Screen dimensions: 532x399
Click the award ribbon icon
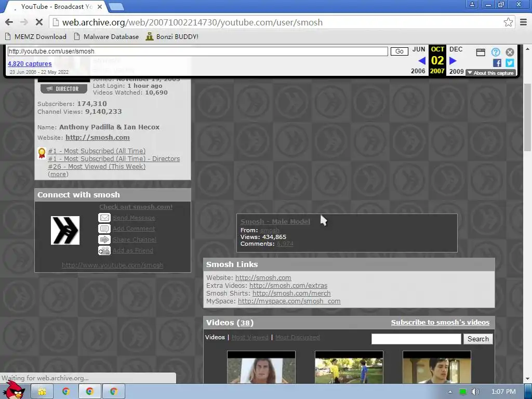[x=42, y=153]
